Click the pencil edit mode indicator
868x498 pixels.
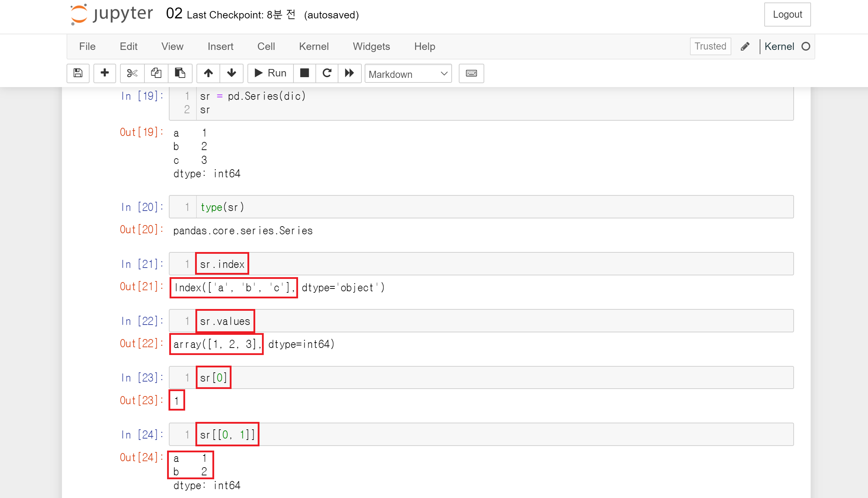pyautogui.click(x=745, y=46)
